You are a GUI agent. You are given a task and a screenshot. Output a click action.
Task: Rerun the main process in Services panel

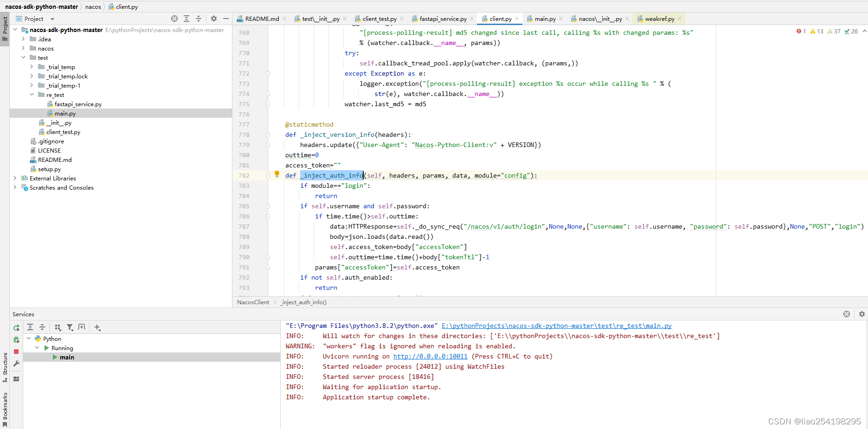click(x=16, y=327)
